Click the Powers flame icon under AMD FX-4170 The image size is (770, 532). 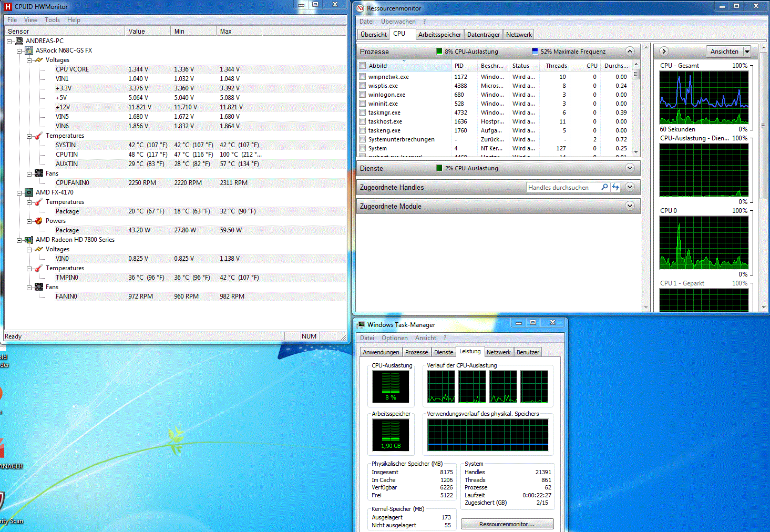coord(39,221)
